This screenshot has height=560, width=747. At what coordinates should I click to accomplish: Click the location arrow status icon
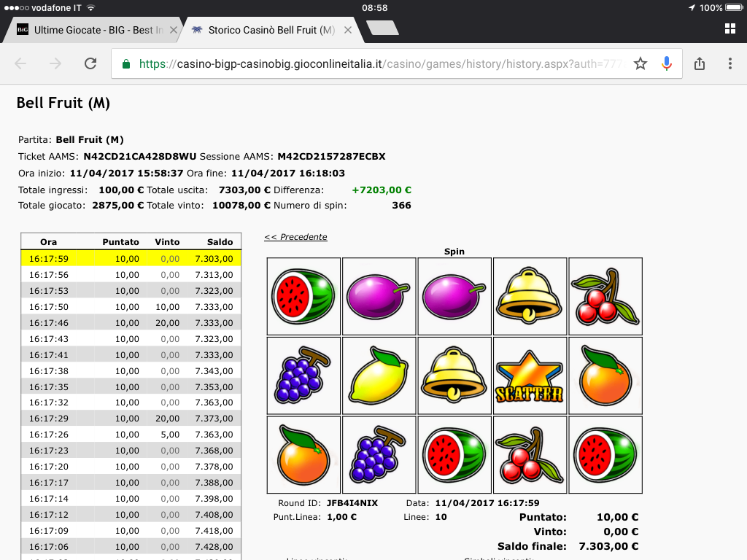(x=692, y=7)
